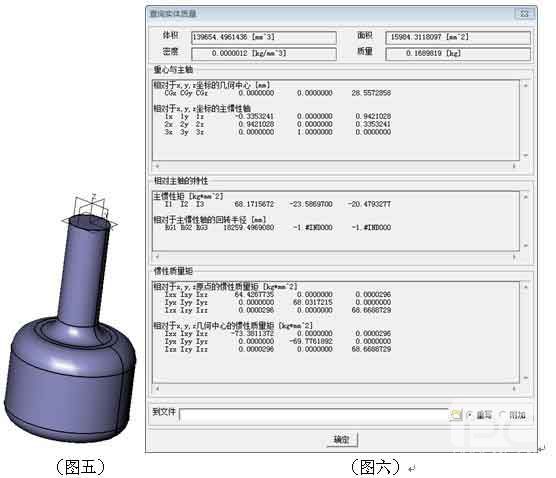
Task: Click the CGz value 28.5572858
Action: (x=371, y=93)
